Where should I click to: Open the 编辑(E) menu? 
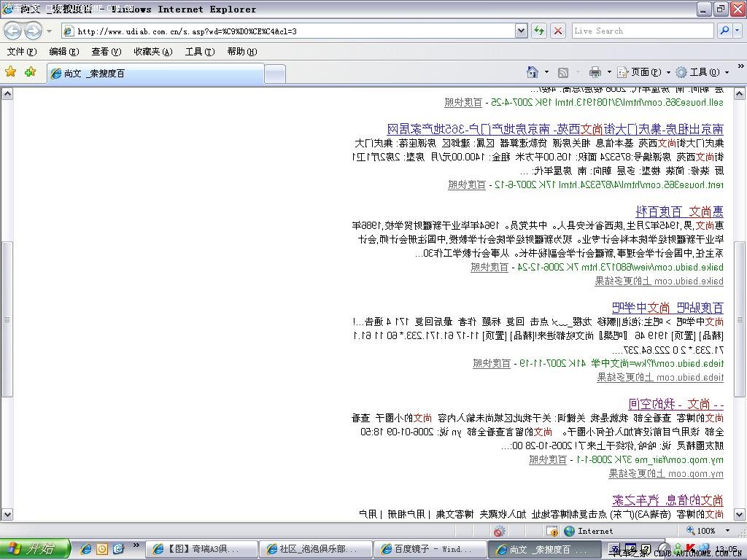(x=64, y=52)
